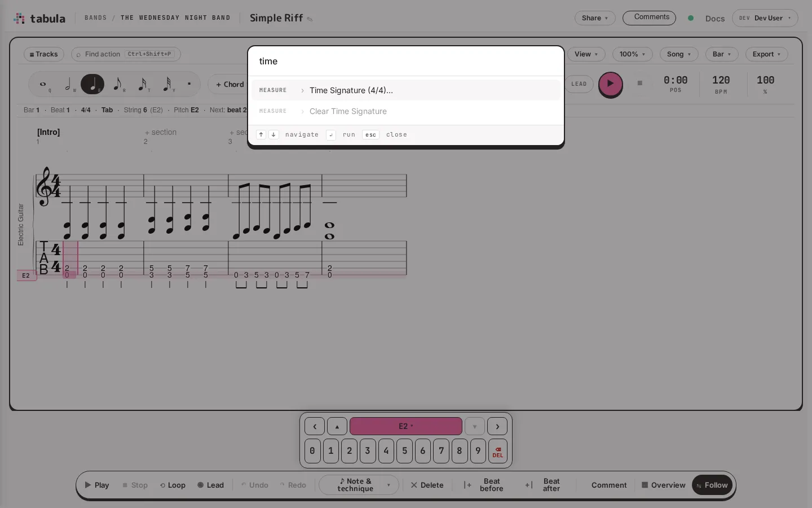
Task: Open the tabula logo home
Action: [39, 19]
